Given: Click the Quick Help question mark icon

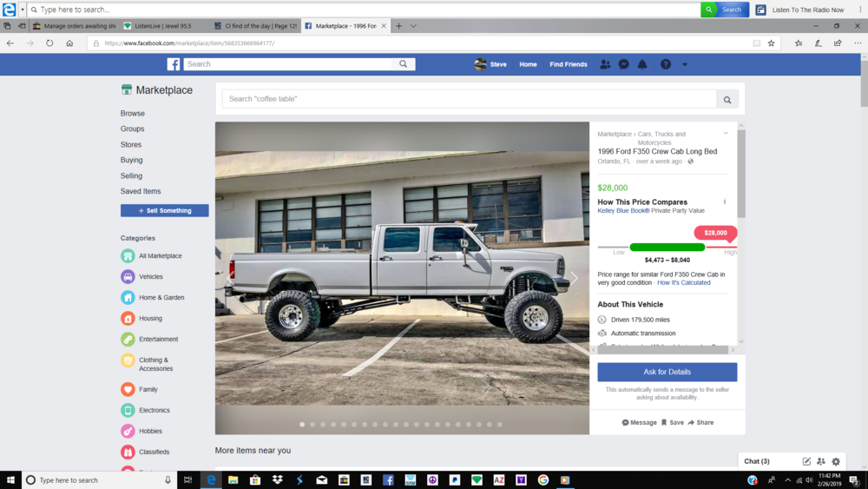Looking at the screenshot, I should (666, 64).
